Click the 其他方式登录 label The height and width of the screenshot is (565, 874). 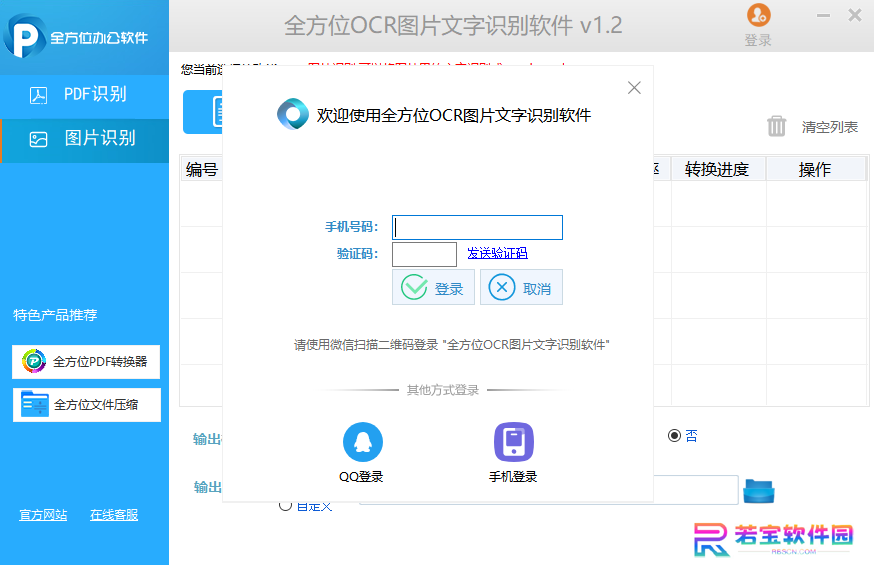coord(443,390)
